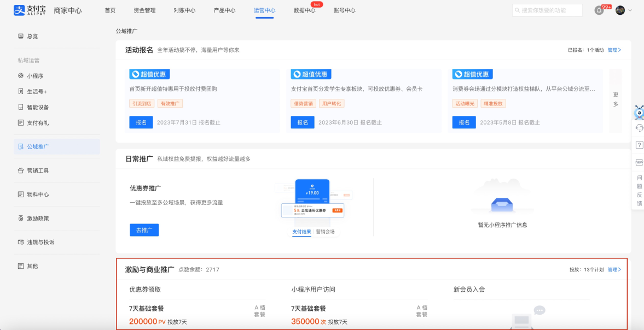Click the 公域推广 sidebar icon
The width and height of the screenshot is (644, 330).
point(21,146)
